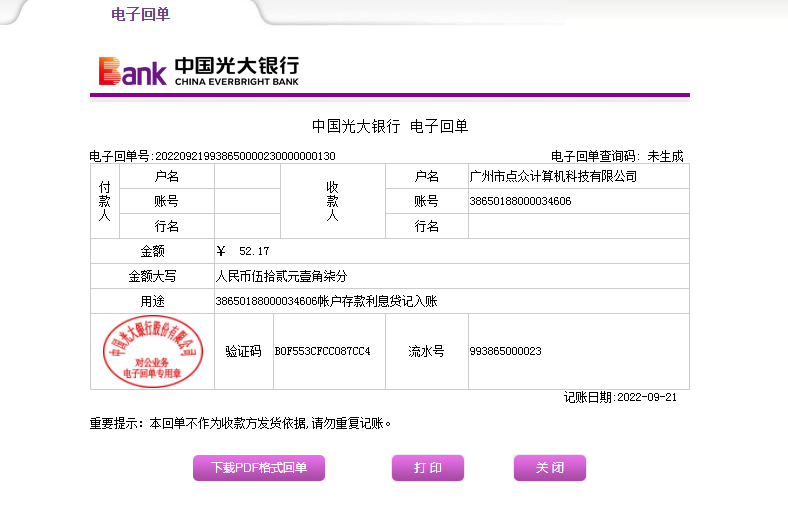
Task: Click the payee name 广州市点众计算机科技有限公司
Action: point(553,176)
